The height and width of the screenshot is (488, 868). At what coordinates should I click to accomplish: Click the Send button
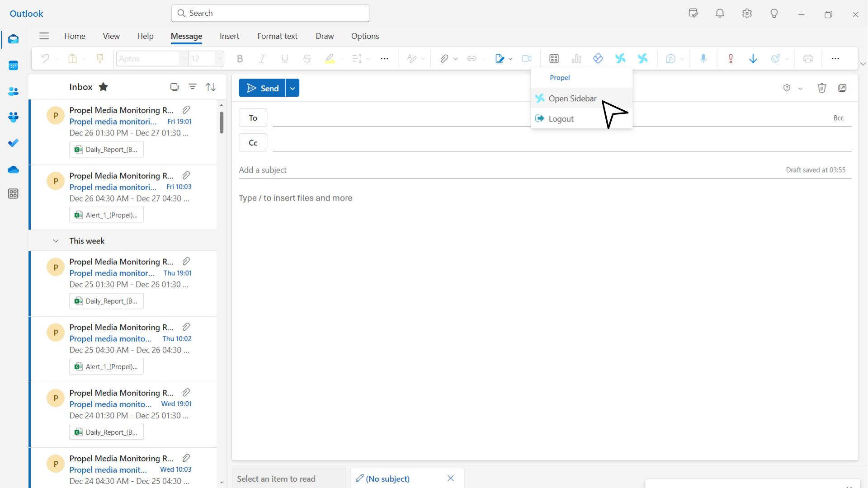point(262,88)
